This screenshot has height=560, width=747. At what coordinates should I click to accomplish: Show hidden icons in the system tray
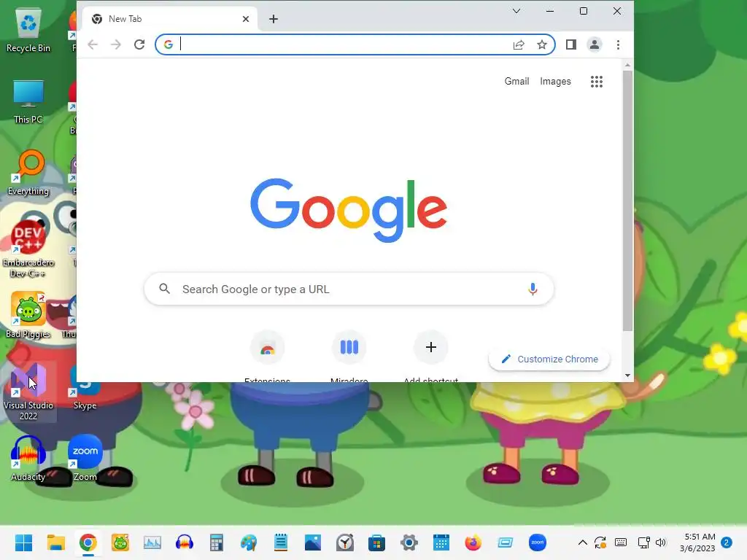582,542
